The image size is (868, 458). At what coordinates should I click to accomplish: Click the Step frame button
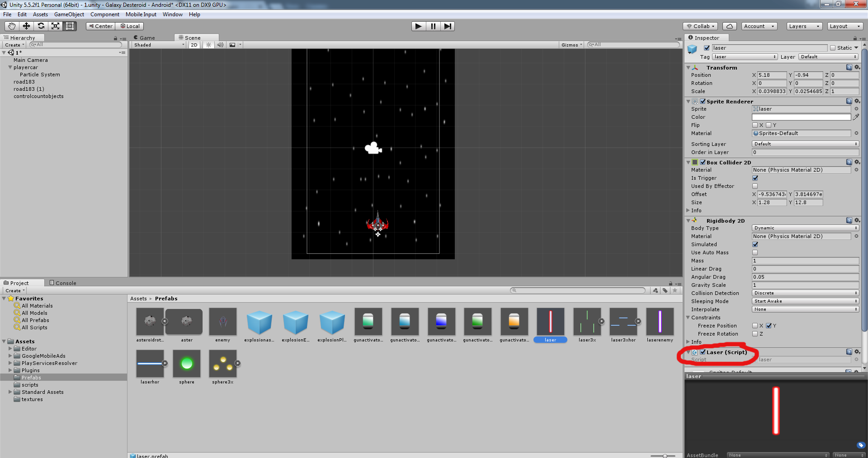(x=448, y=26)
